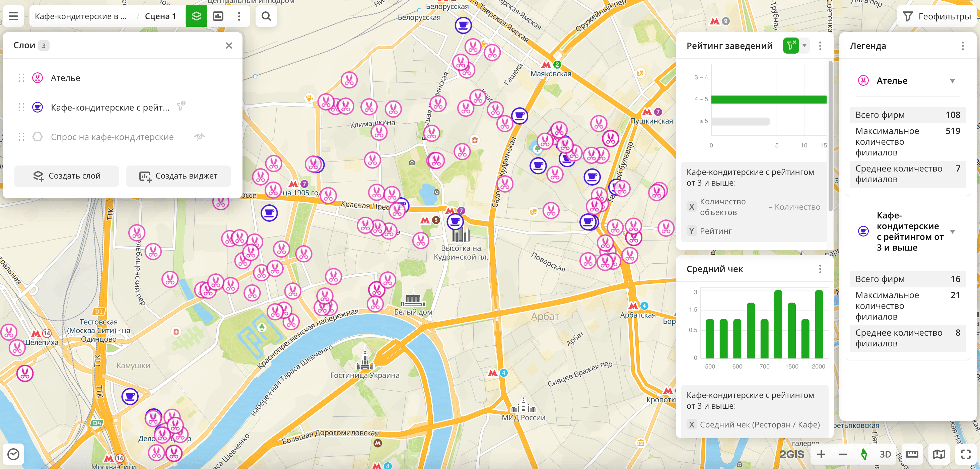Click the layers panel icon
The width and height of the screenshot is (980, 469).
196,16
